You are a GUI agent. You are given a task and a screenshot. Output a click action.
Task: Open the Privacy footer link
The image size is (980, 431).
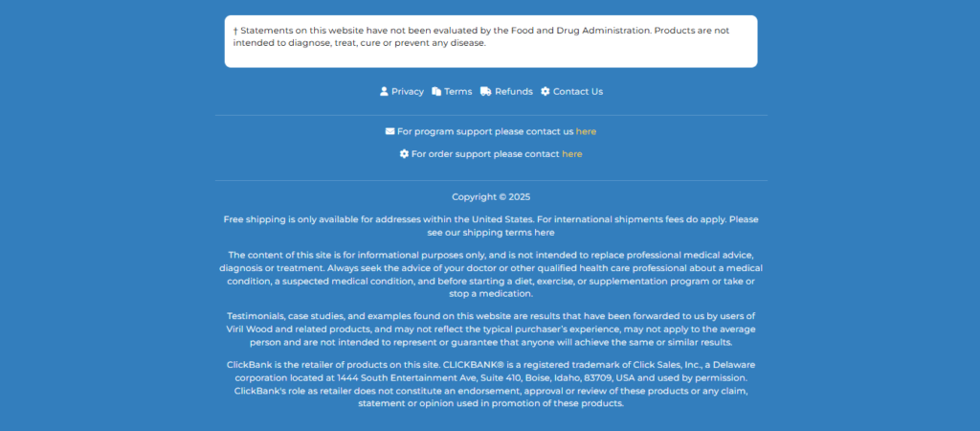(408, 91)
